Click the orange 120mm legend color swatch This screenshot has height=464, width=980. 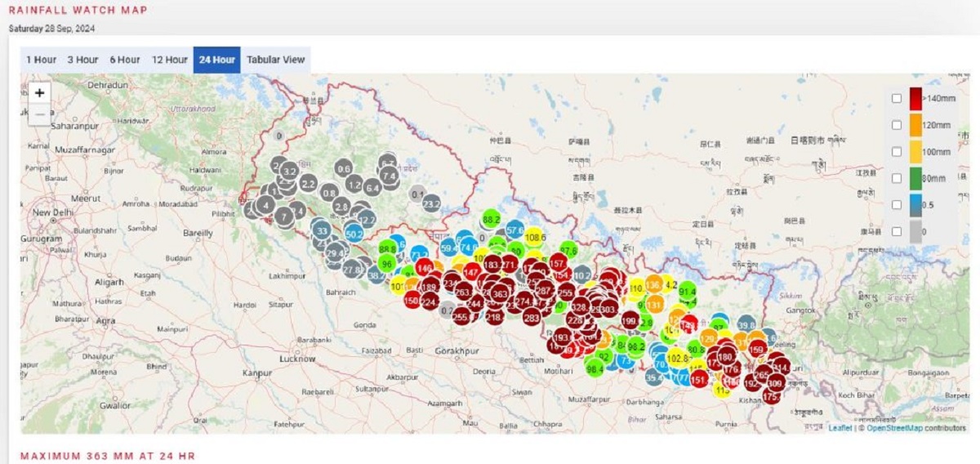tap(915, 125)
